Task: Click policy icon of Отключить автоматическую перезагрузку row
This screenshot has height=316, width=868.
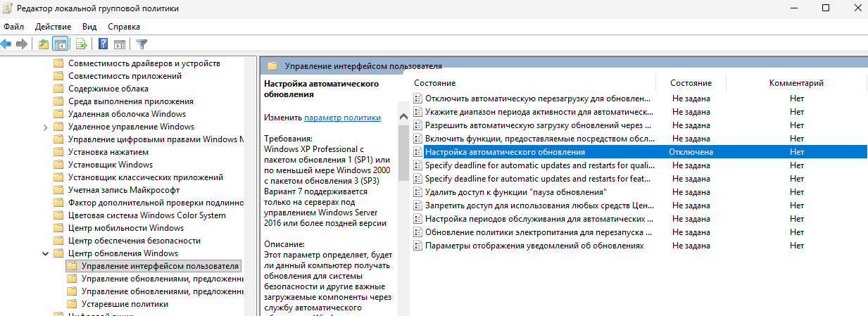Action: (x=417, y=99)
